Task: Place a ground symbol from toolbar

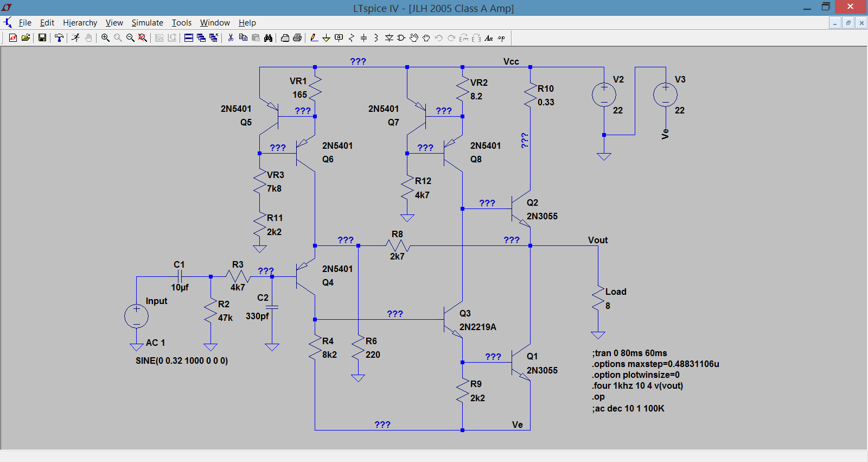Action: click(x=326, y=38)
